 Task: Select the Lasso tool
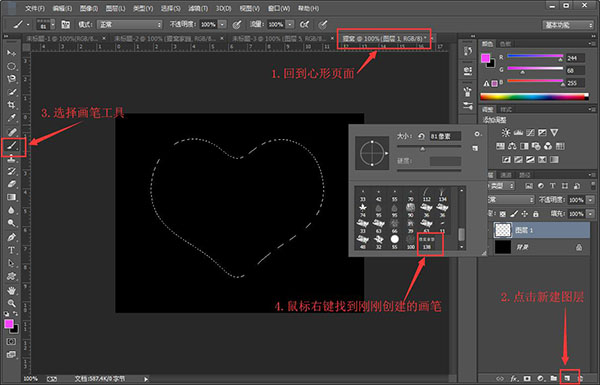pos(11,79)
